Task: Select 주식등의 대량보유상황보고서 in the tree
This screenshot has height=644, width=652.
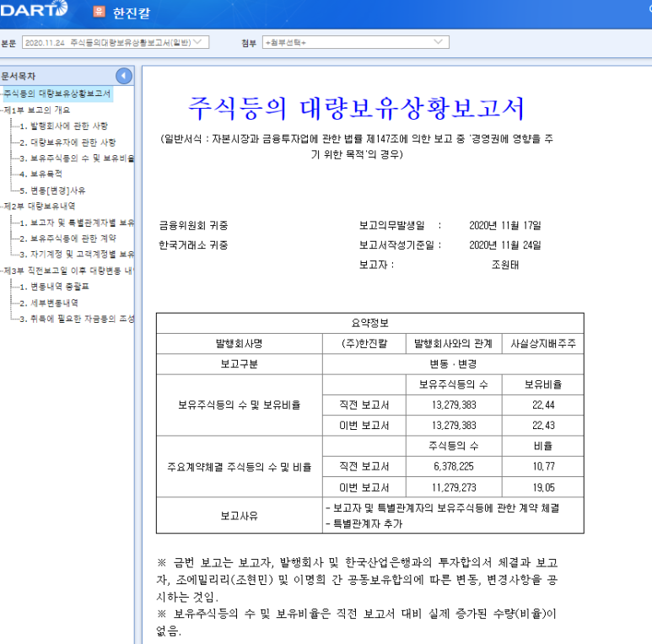Action: point(57,94)
